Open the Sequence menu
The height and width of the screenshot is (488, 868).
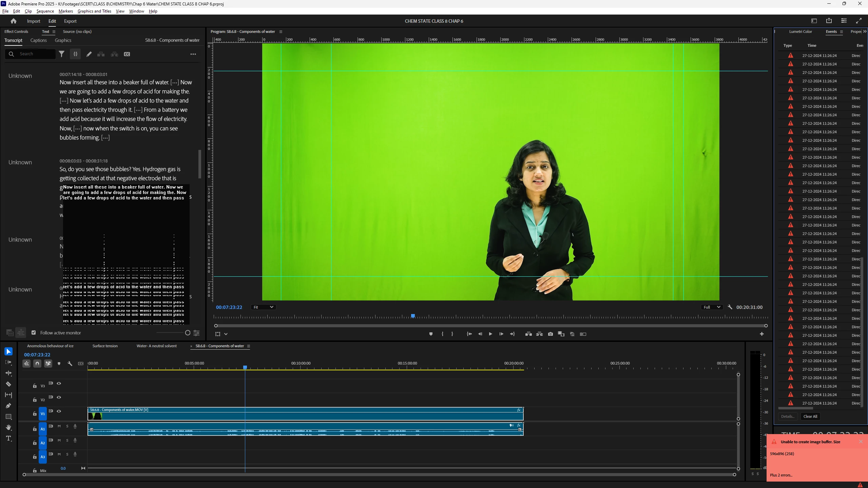tap(45, 11)
